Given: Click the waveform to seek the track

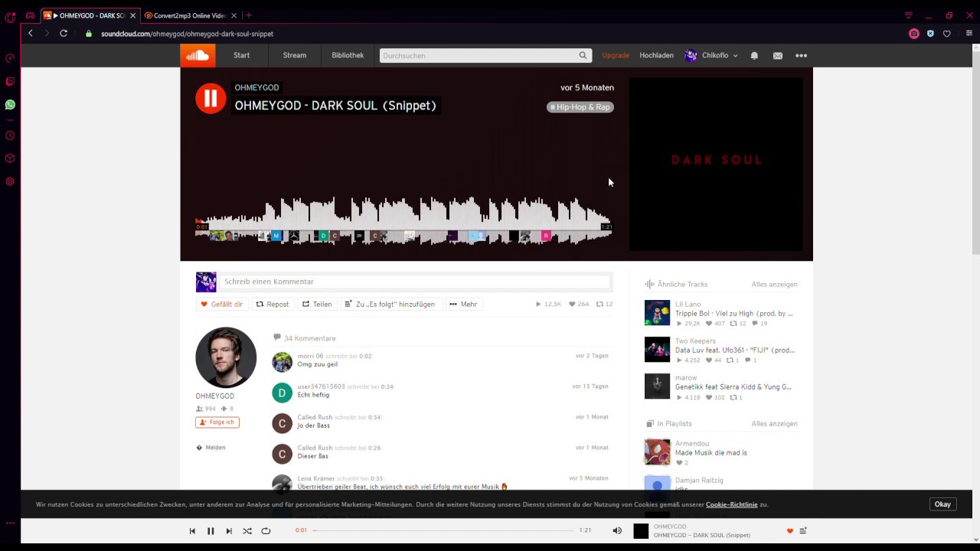Looking at the screenshot, I should [403, 220].
